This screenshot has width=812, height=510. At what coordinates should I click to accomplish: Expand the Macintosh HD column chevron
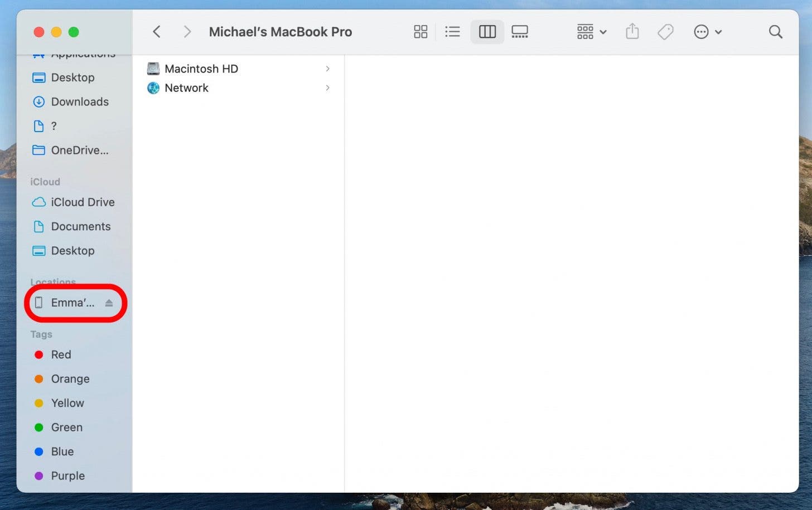pos(327,69)
